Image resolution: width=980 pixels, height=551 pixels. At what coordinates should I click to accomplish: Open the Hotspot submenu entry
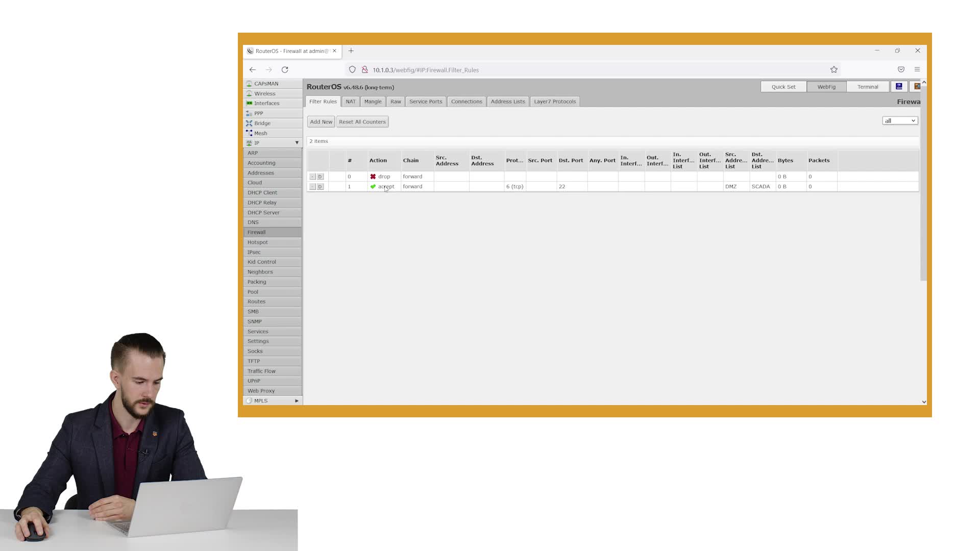tap(273, 242)
